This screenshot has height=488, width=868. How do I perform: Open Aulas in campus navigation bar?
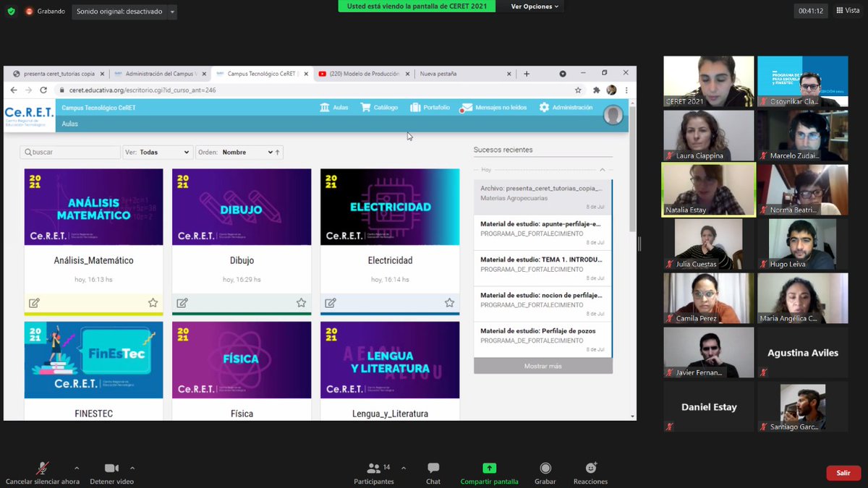tap(333, 107)
